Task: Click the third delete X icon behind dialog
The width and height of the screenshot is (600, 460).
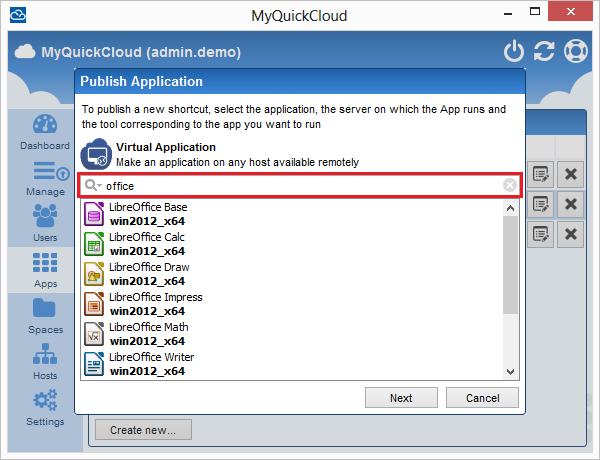Action: pyautogui.click(x=571, y=234)
